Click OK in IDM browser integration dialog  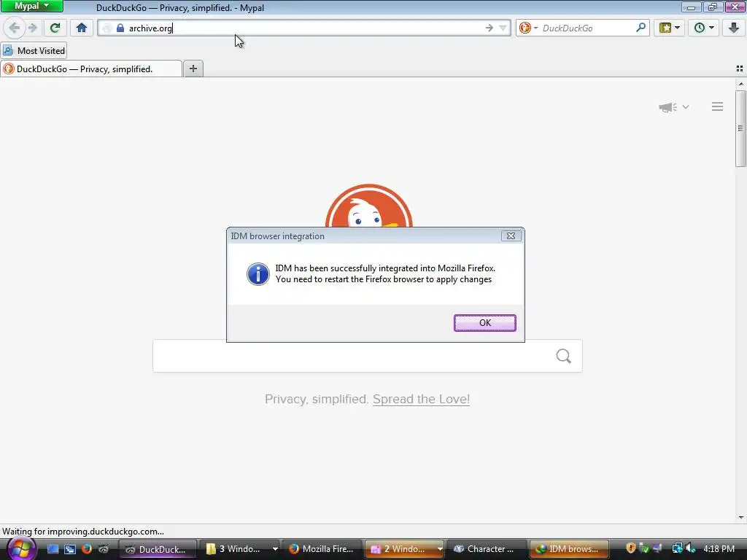pyautogui.click(x=485, y=323)
